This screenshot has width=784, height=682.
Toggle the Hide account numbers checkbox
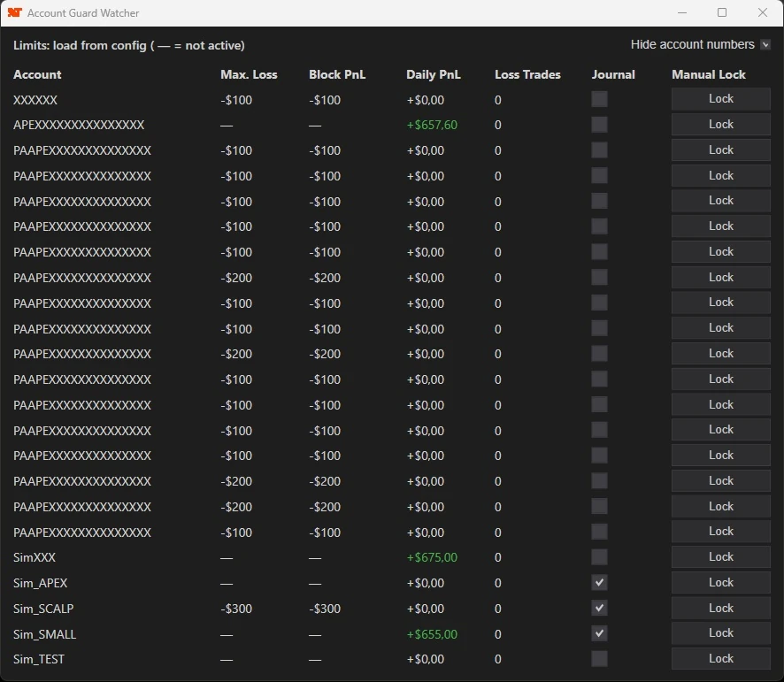click(765, 45)
